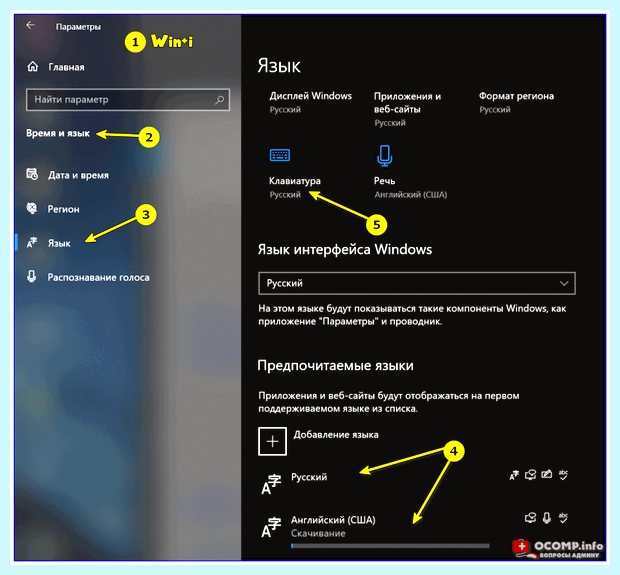Click the globe icon beside Регион
This screenshot has width=620, height=575.
tap(32, 208)
